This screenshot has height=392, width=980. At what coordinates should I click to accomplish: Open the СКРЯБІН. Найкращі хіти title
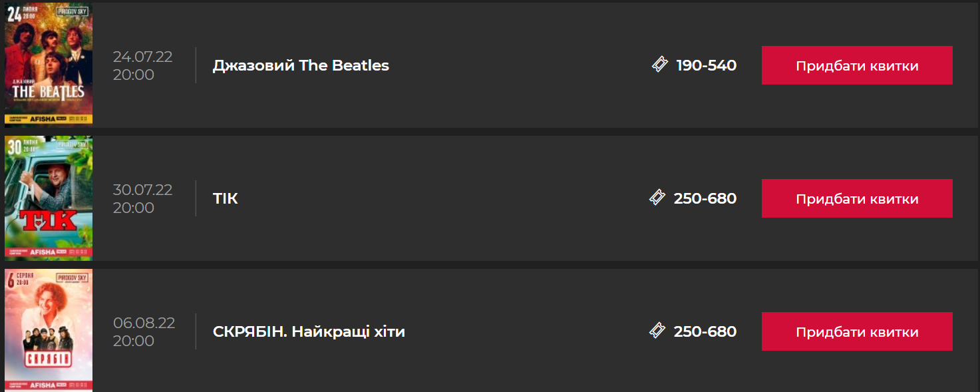(x=309, y=331)
